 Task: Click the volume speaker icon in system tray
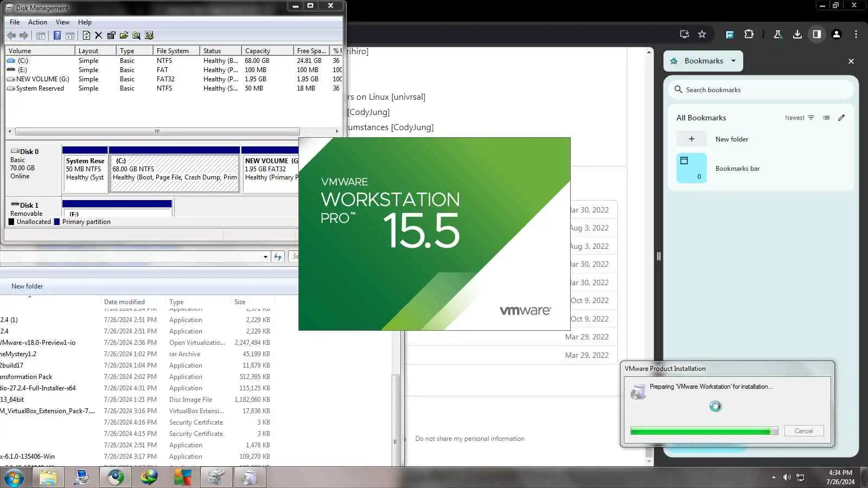pyautogui.click(x=787, y=477)
